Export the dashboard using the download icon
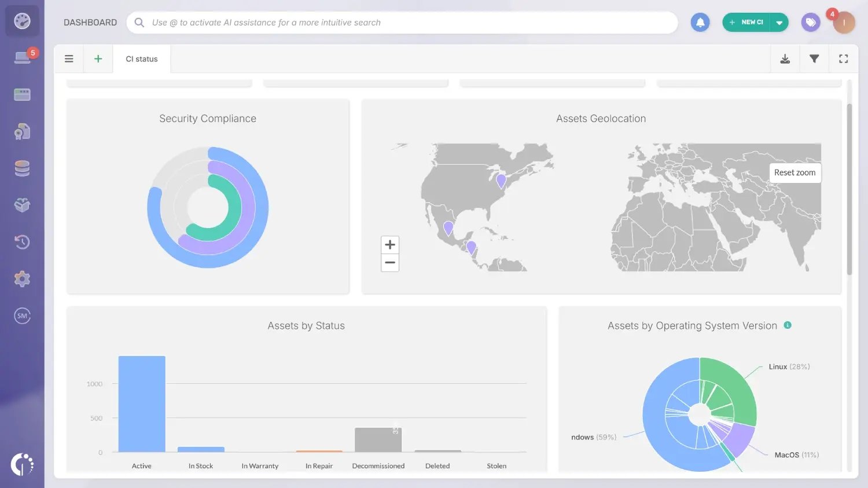The image size is (868, 488). tap(785, 58)
